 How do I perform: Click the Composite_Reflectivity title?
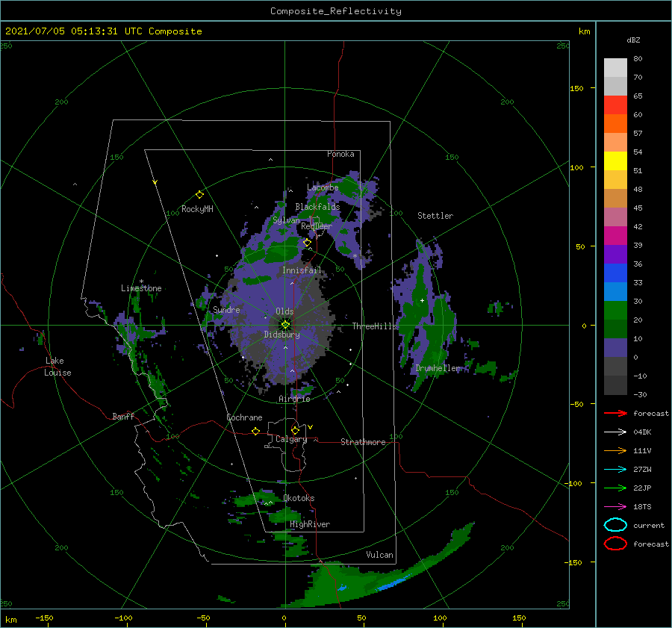(x=335, y=11)
